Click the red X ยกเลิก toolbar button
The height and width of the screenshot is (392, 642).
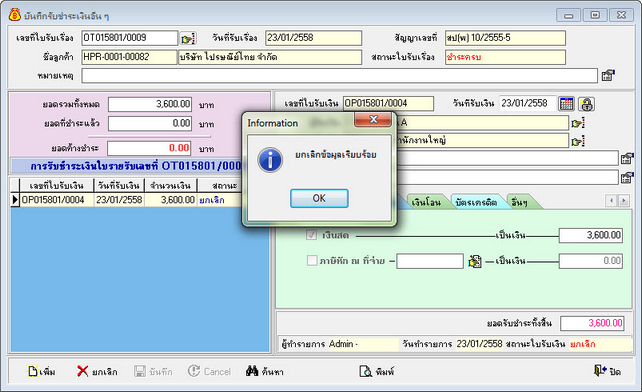point(97,372)
